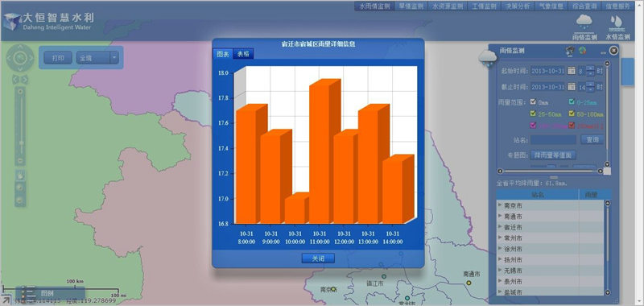Click the 查询 search button
Image resolution: width=644 pixels, height=306 pixels.
pos(592,139)
